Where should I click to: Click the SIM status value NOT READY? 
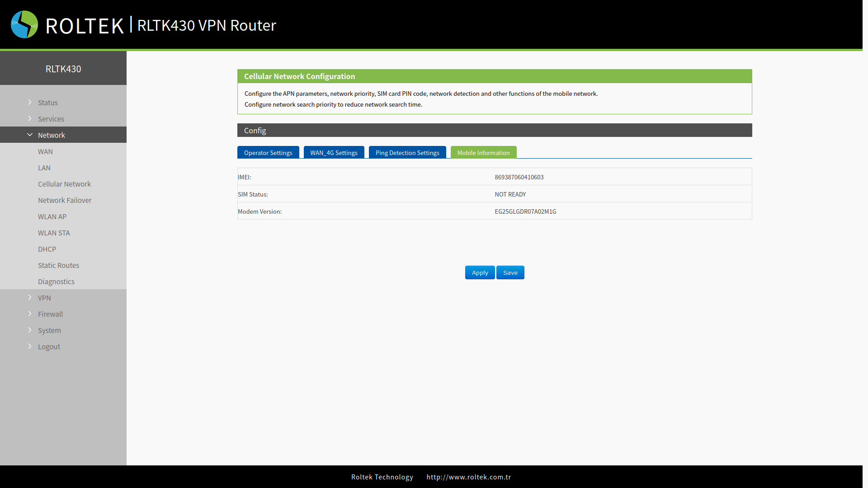[x=510, y=194]
